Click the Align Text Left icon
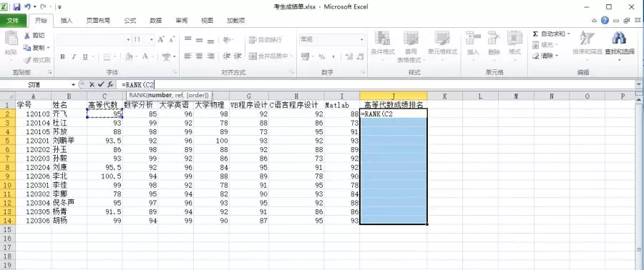This screenshot has height=270, width=644. tap(187, 56)
